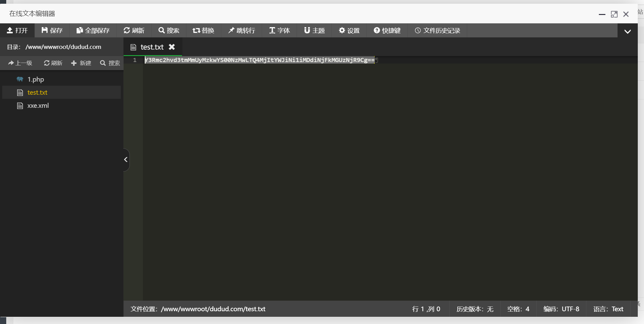Open 设置 editor settings
The height and width of the screenshot is (324, 644).
[x=349, y=30]
